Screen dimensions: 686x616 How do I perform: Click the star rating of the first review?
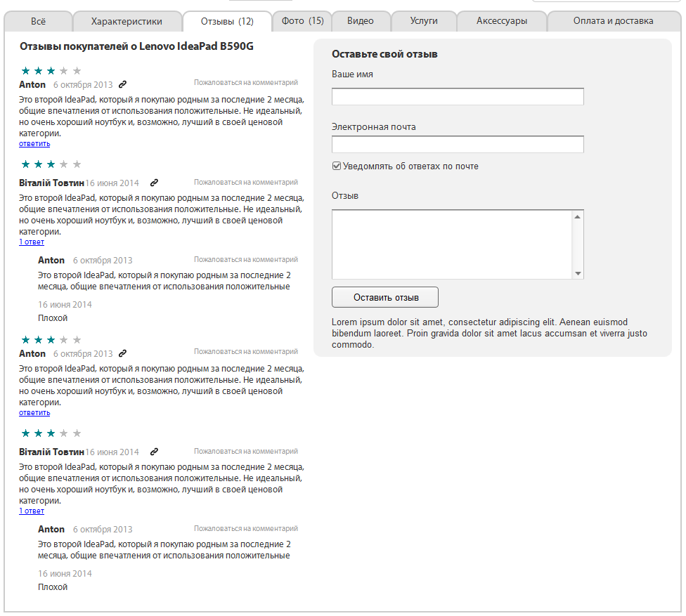51,71
